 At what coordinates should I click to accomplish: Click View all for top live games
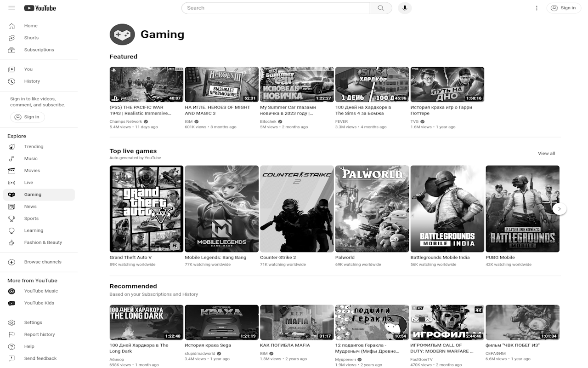(546, 154)
